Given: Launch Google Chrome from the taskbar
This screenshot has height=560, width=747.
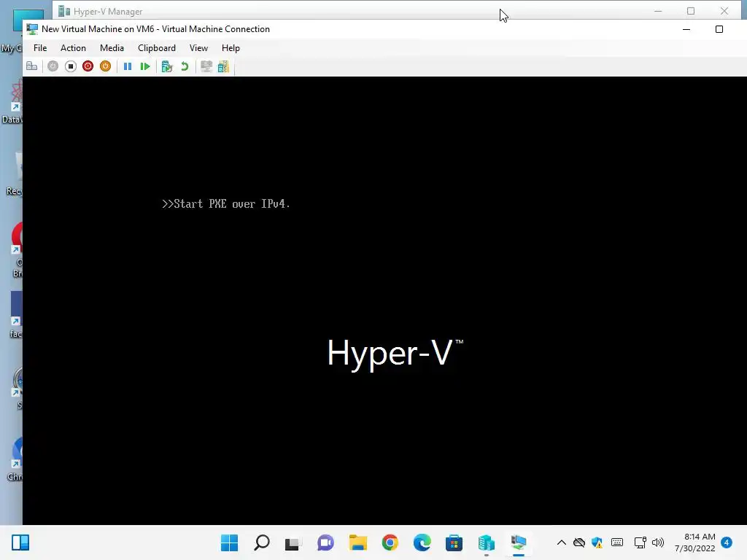Looking at the screenshot, I should [390, 542].
